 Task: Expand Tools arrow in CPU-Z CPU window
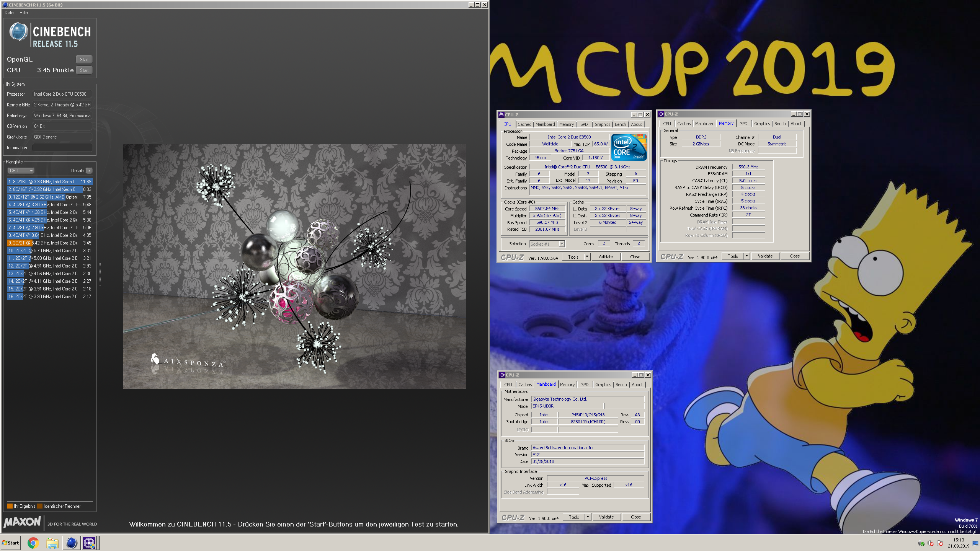tap(587, 257)
